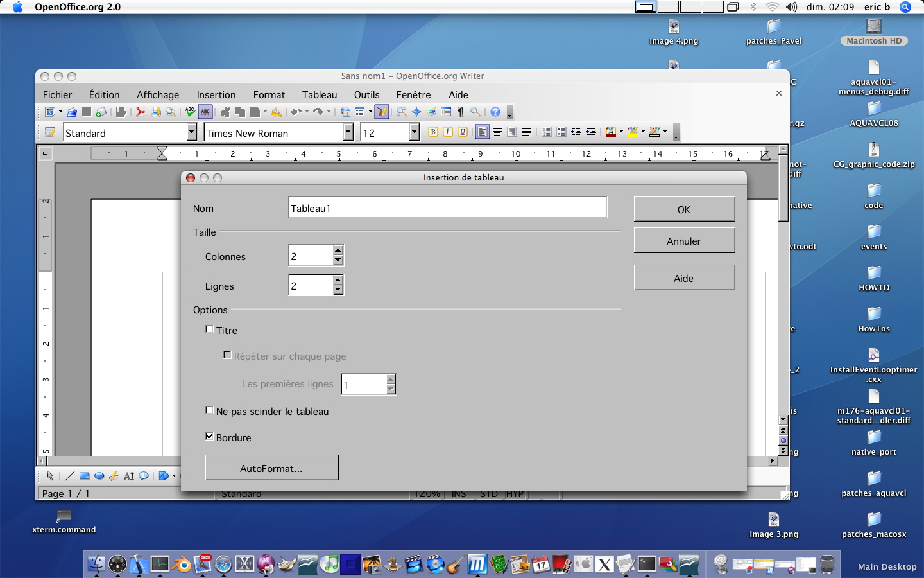Viewport: 924px width, 578px height.
Task: Toggle STD selection mode in status bar
Action: click(x=489, y=494)
